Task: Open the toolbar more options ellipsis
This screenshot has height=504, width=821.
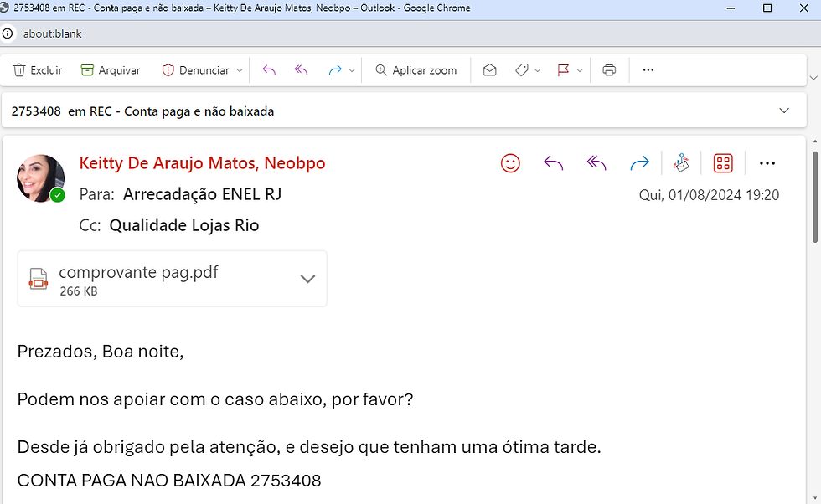Action: point(648,70)
